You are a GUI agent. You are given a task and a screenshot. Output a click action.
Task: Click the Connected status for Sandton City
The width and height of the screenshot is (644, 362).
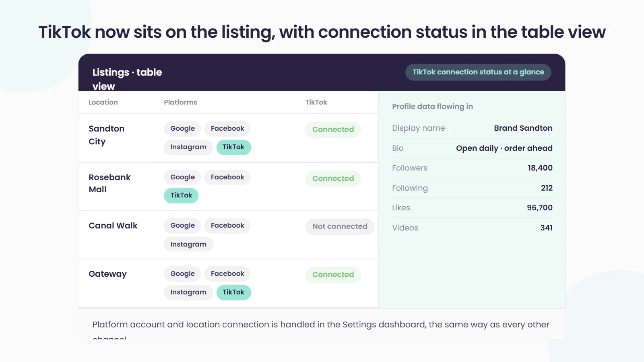(x=333, y=130)
